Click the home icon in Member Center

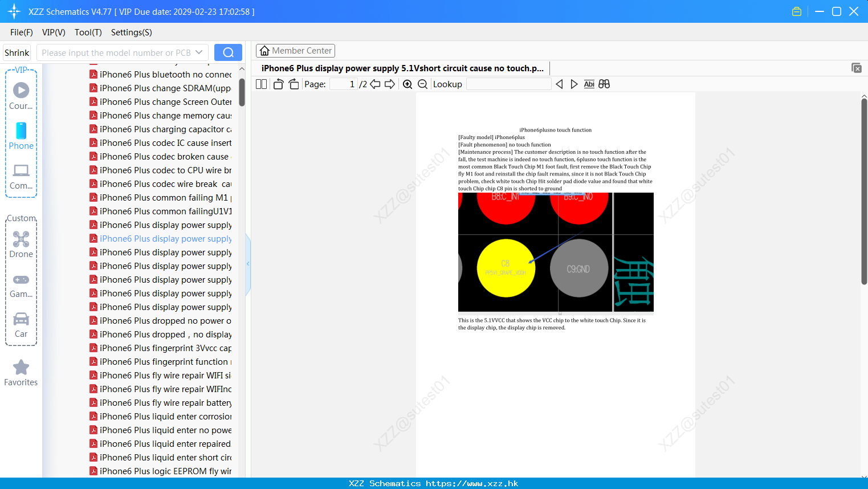tap(264, 51)
